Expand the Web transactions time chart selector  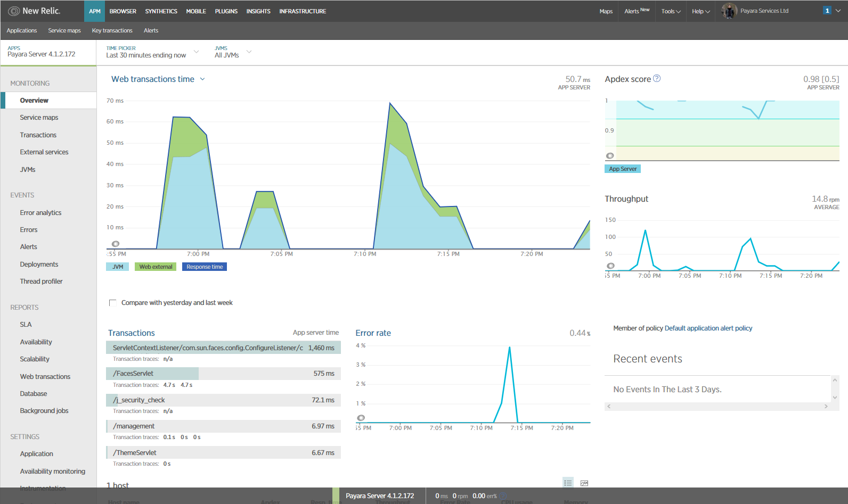point(158,79)
